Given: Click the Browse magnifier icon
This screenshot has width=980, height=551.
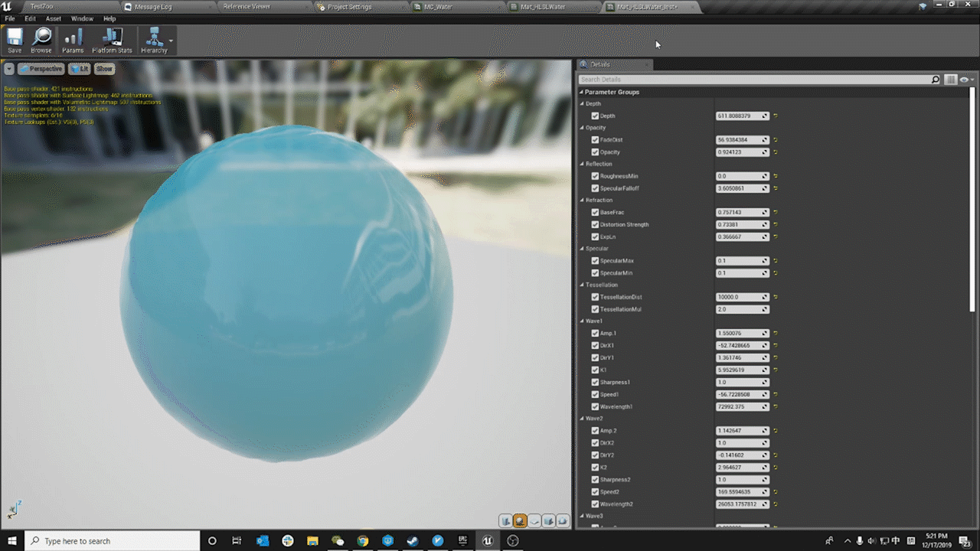Looking at the screenshot, I should point(41,41).
